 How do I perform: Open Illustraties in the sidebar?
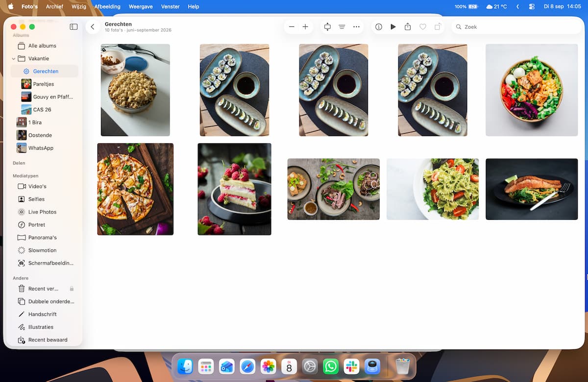44,327
